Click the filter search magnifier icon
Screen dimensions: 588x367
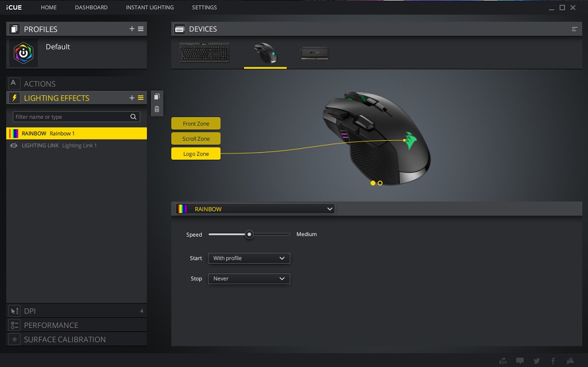pyautogui.click(x=133, y=117)
